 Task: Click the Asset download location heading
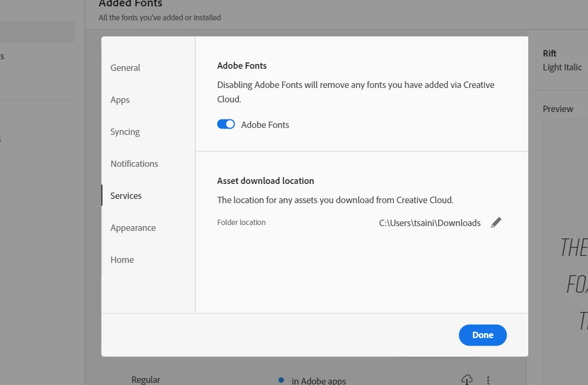click(x=266, y=181)
